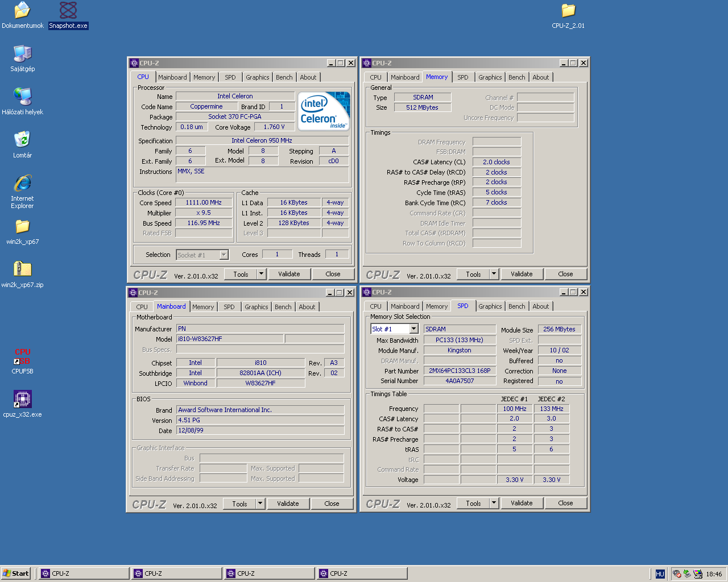
Task: Open the Socket #1 selection dropdown
Action: (x=224, y=255)
